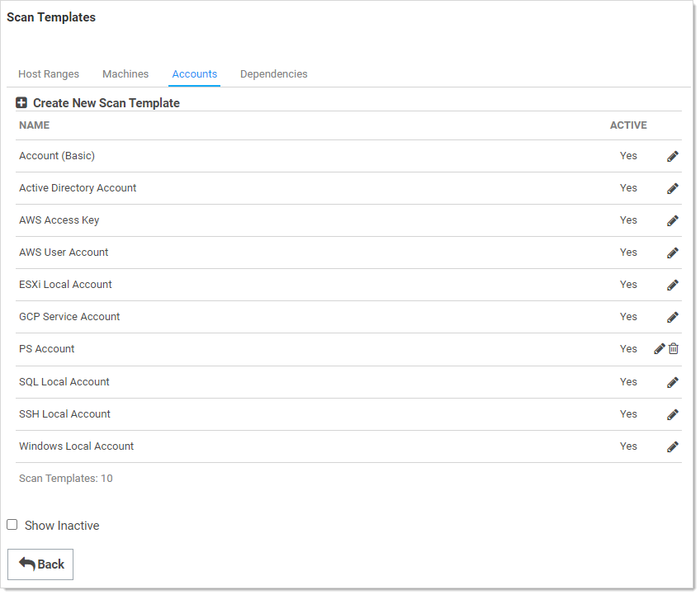This screenshot has width=700, height=595.
Task: Click the pencil icon for PS Account
Action: (x=659, y=349)
